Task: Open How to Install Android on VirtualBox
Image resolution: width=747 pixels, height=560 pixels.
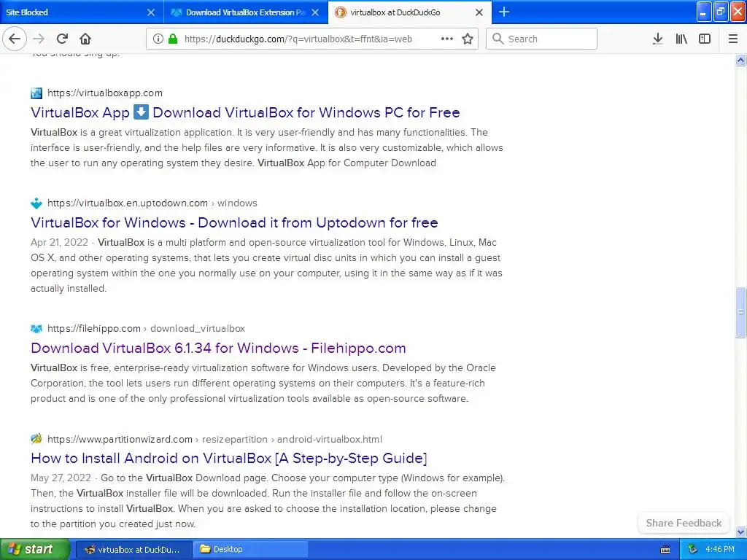Action: (228, 458)
